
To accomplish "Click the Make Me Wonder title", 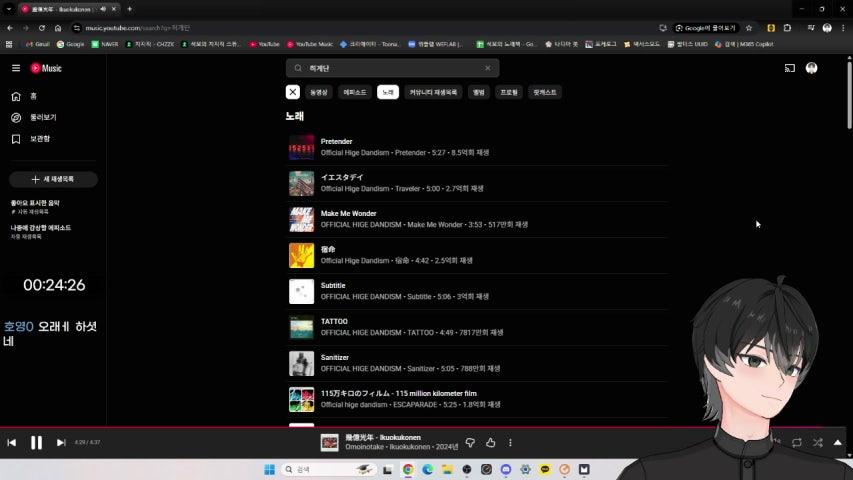I will [349, 213].
